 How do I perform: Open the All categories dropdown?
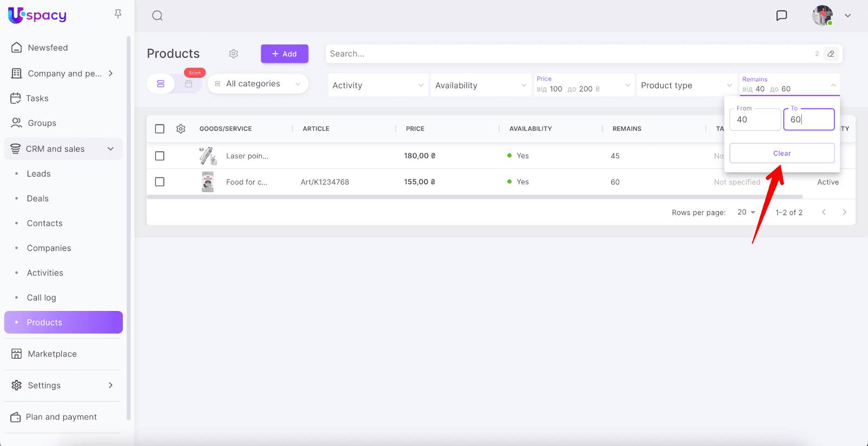click(x=258, y=84)
